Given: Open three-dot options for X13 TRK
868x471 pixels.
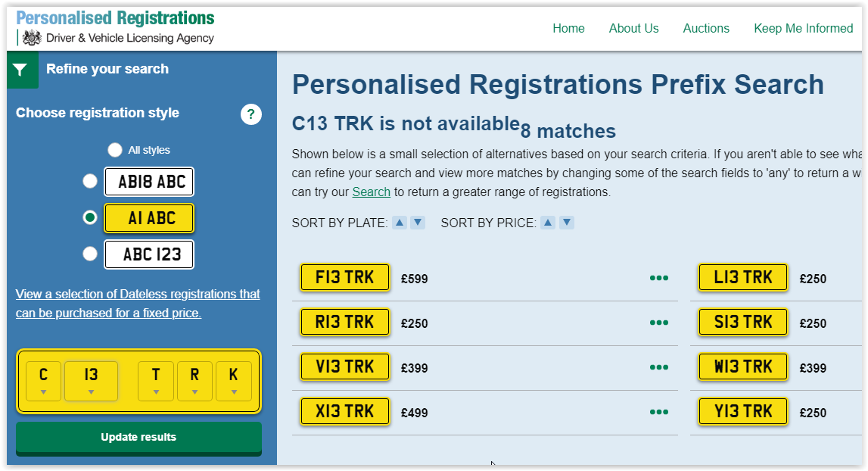Looking at the screenshot, I should click(x=658, y=412).
